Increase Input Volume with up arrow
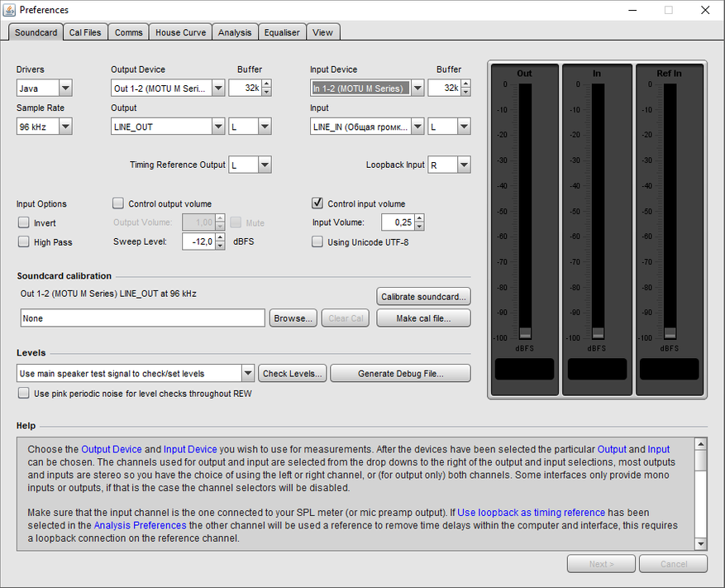725x588 pixels. pos(419,218)
